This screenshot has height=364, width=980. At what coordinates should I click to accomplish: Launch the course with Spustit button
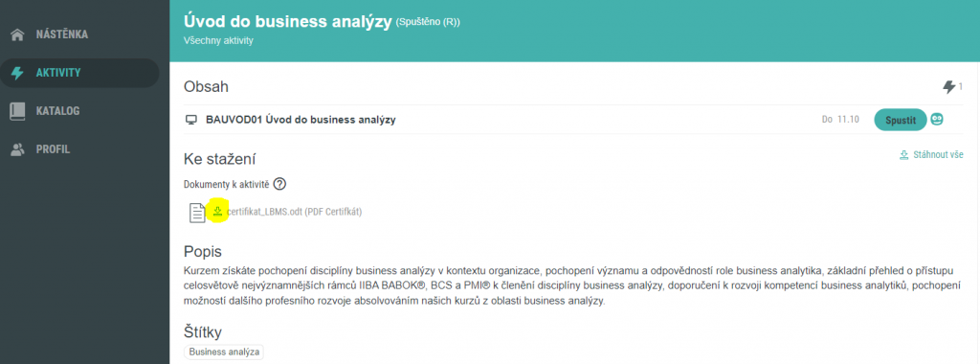coord(900,120)
